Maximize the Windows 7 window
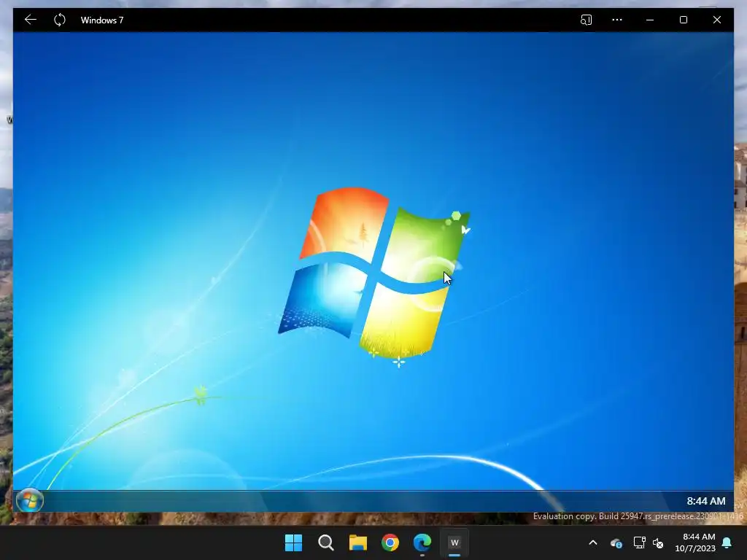This screenshot has height=560, width=747. (x=683, y=20)
